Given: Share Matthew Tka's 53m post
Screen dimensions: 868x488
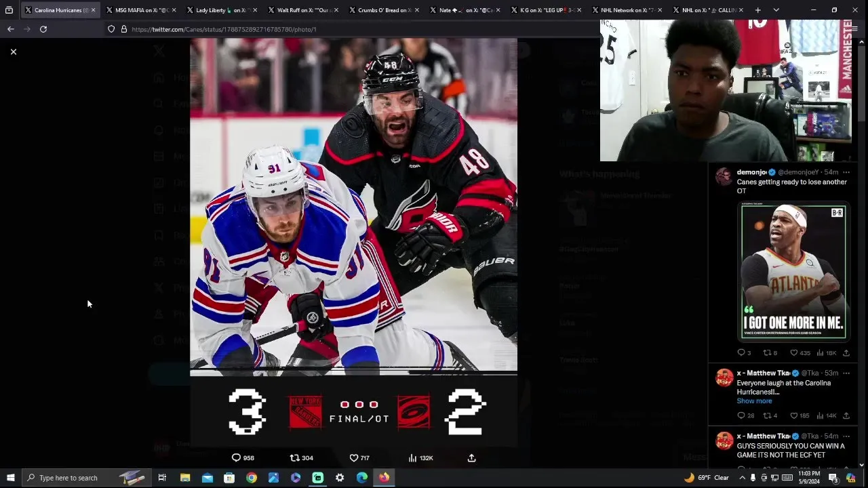Looking at the screenshot, I should click(x=846, y=415).
